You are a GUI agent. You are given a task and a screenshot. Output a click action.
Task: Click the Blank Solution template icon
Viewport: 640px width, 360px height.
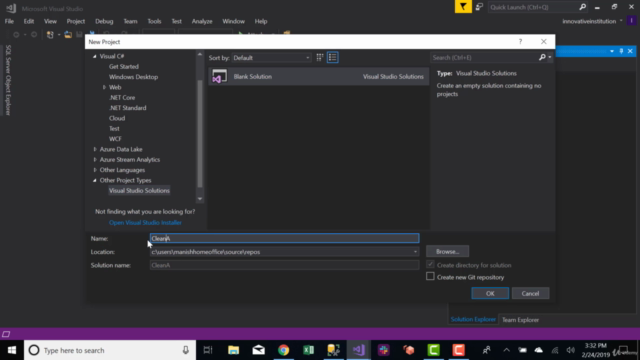pyautogui.click(x=220, y=76)
